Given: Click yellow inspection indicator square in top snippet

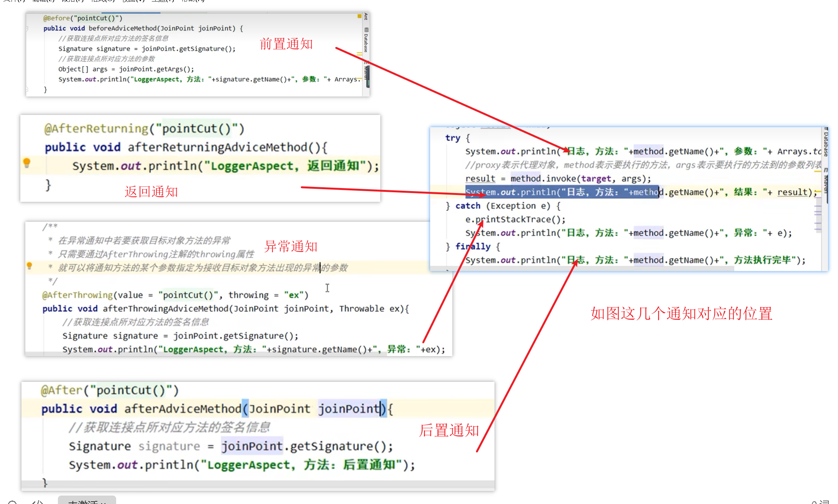Looking at the screenshot, I should pyautogui.click(x=359, y=16).
